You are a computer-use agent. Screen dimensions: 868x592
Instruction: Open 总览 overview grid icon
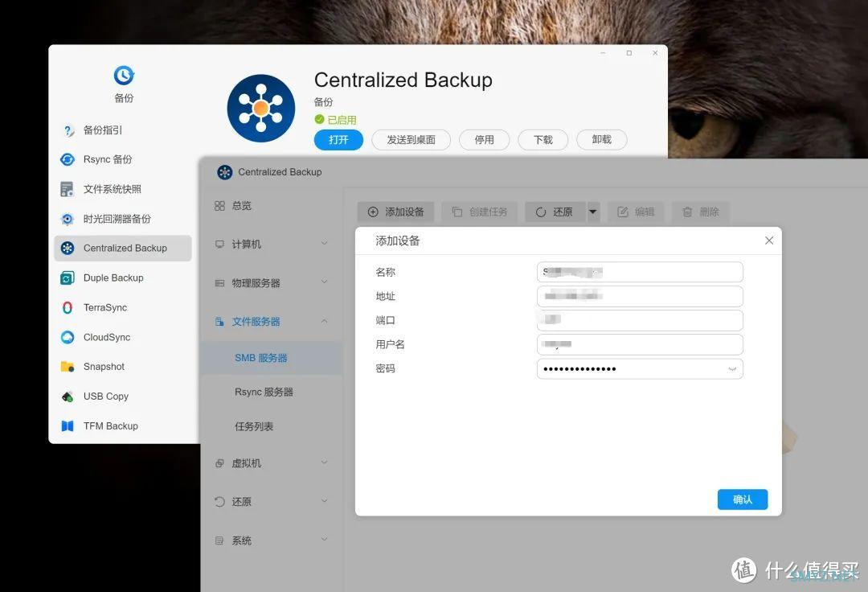(x=219, y=206)
